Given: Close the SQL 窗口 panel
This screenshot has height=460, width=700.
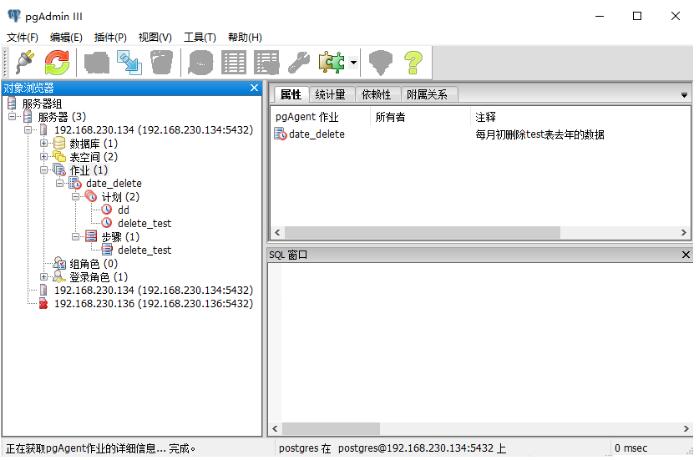Looking at the screenshot, I should (x=686, y=255).
